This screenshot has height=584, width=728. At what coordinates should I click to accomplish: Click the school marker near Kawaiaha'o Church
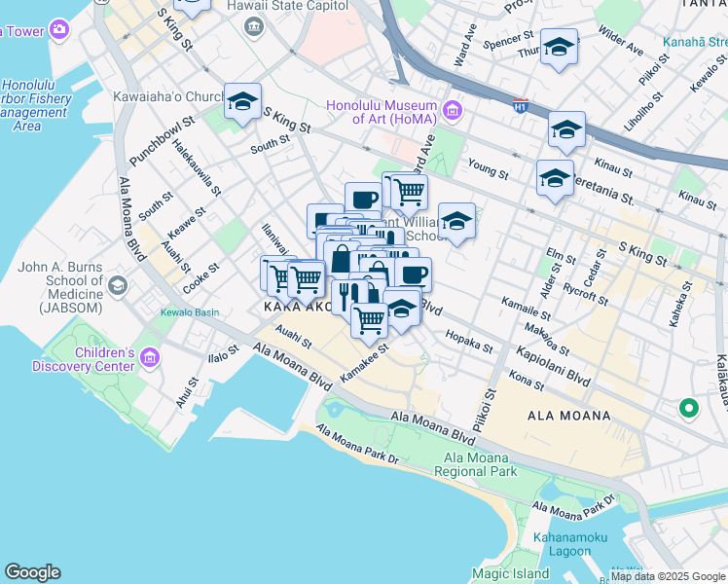point(242,104)
